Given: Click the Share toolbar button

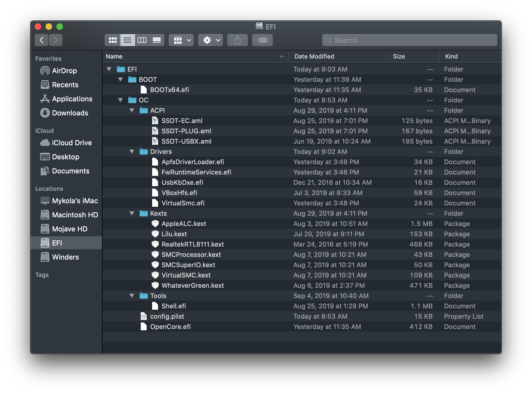Looking at the screenshot, I should click(238, 40).
